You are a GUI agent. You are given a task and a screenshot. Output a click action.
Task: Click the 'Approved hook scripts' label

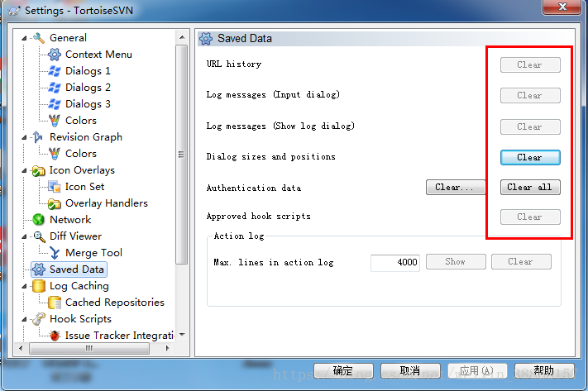[x=258, y=217]
